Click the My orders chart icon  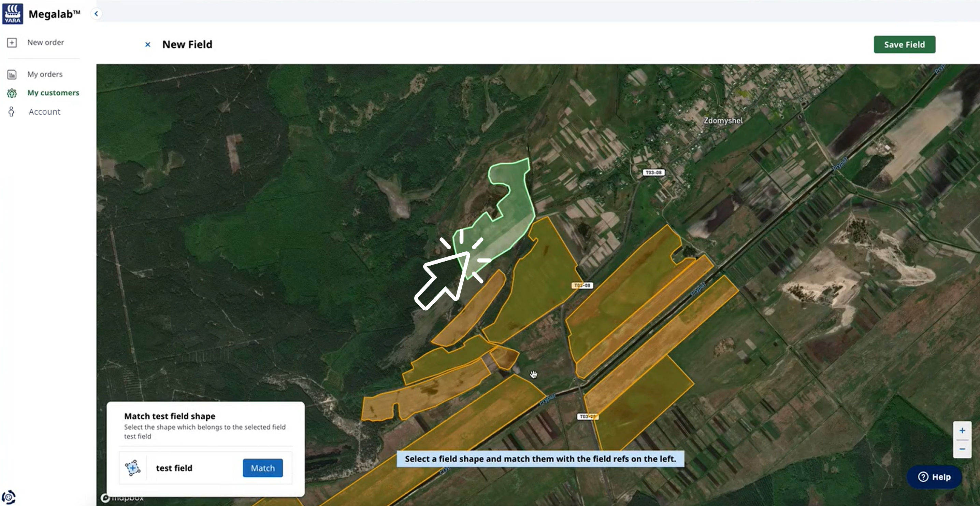(x=12, y=74)
